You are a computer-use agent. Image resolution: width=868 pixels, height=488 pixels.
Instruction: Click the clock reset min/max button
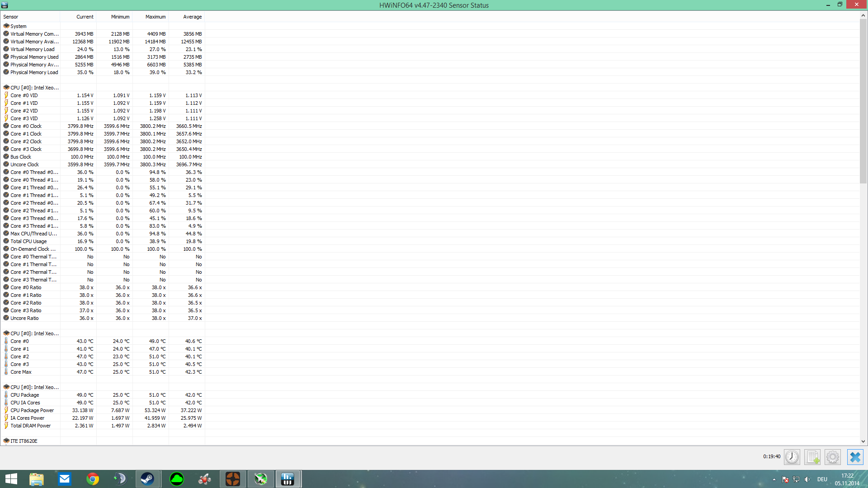click(x=792, y=457)
